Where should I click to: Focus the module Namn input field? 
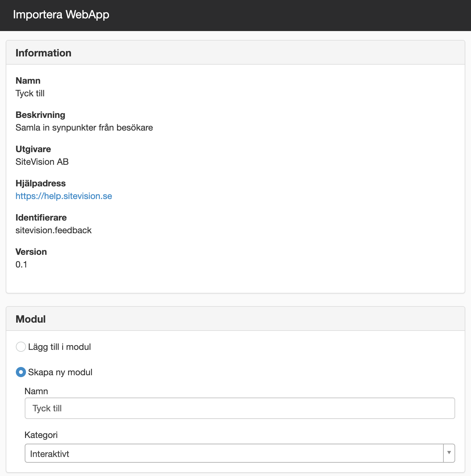pos(240,408)
